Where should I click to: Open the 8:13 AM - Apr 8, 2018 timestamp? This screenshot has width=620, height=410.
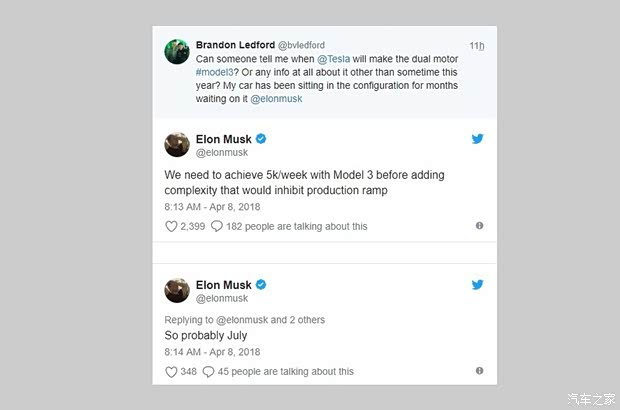[213, 206]
